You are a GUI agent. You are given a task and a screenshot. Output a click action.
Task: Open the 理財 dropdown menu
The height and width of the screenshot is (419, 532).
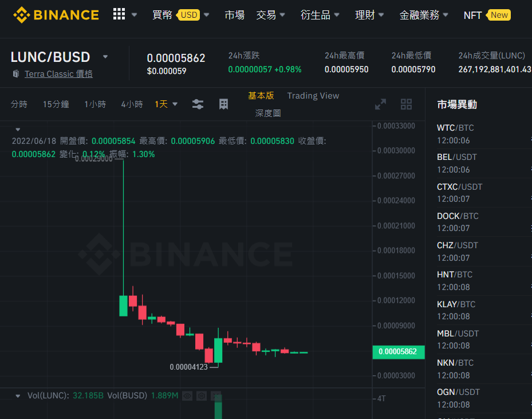pos(369,15)
